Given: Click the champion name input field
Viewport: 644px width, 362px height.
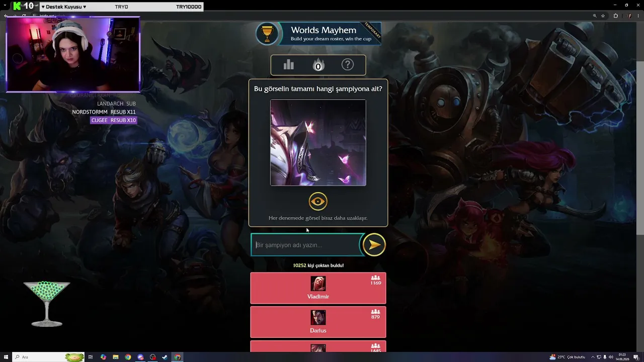Looking at the screenshot, I should tap(307, 245).
